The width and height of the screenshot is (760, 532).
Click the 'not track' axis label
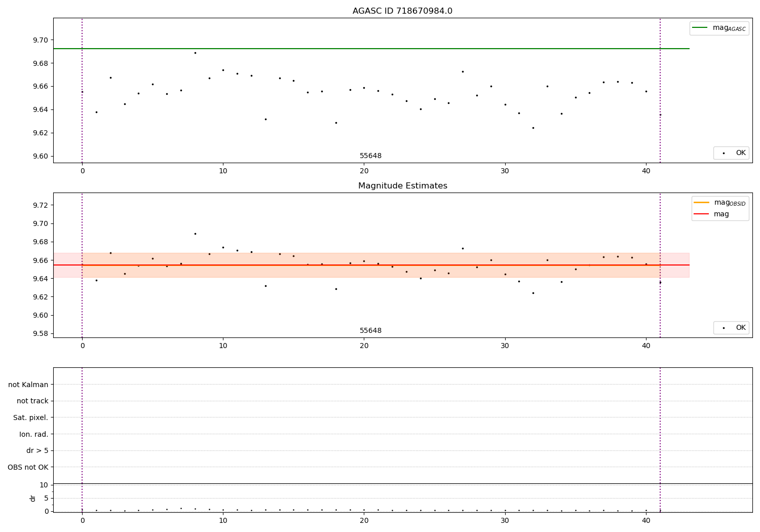[x=32, y=401]
